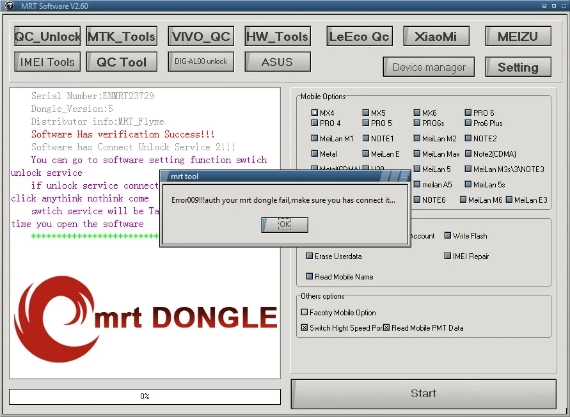This screenshot has width=570, height=417.
Task: Enable Facoty Mobile Option checkbox
Action: [x=304, y=312]
